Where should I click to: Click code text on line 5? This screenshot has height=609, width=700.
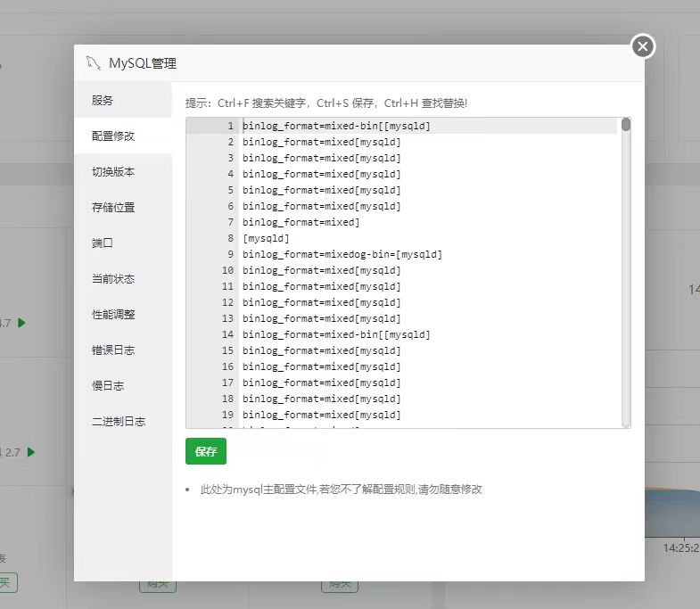click(x=321, y=190)
